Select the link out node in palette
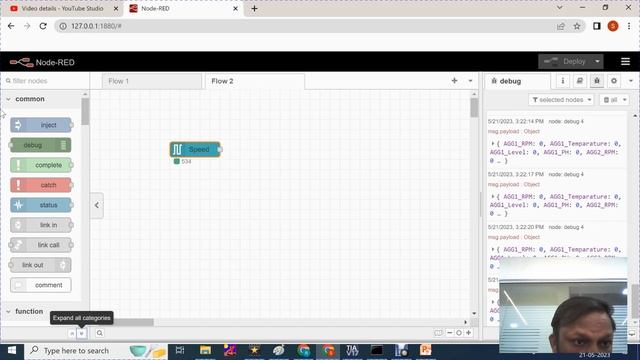This screenshot has width=640, height=360. point(41,265)
